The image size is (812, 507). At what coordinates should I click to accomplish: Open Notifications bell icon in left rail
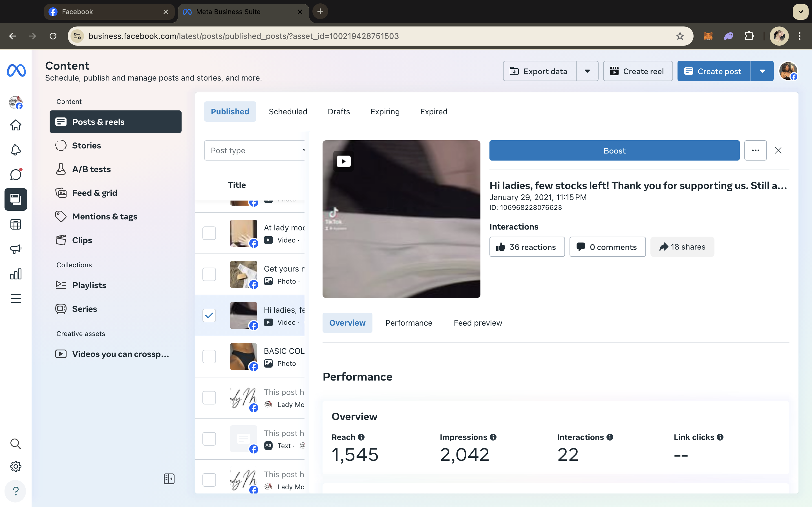16,150
